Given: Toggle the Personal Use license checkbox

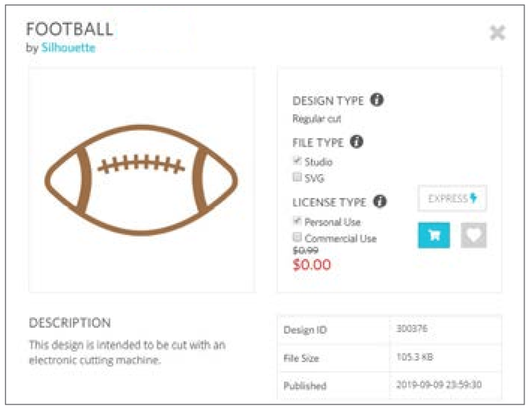Looking at the screenshot, I should 297,221.
